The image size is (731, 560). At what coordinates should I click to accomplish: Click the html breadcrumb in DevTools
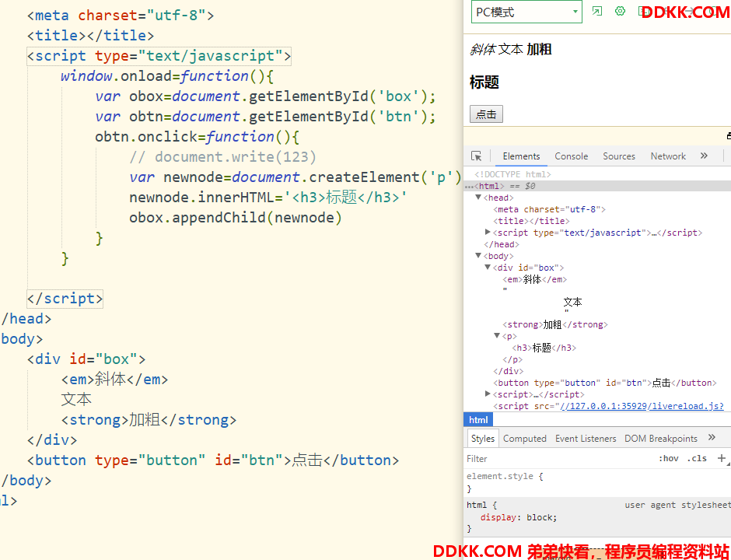[478, 420]
